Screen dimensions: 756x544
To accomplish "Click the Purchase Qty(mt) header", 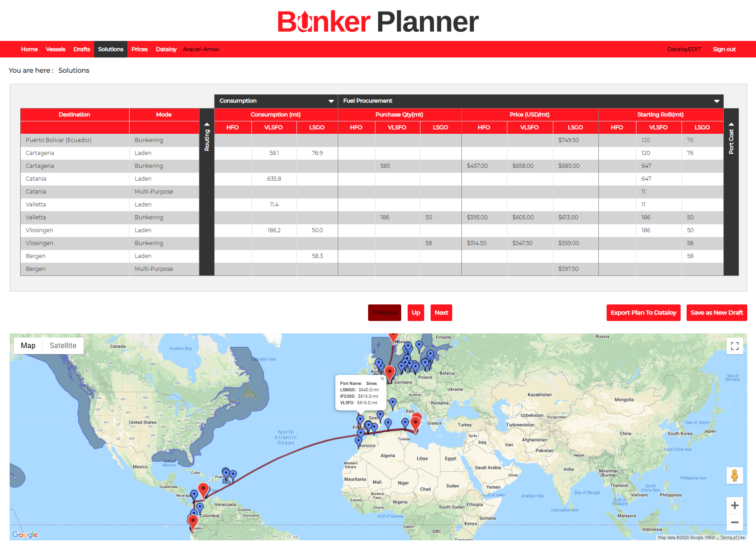I will (x=399, y=115).
